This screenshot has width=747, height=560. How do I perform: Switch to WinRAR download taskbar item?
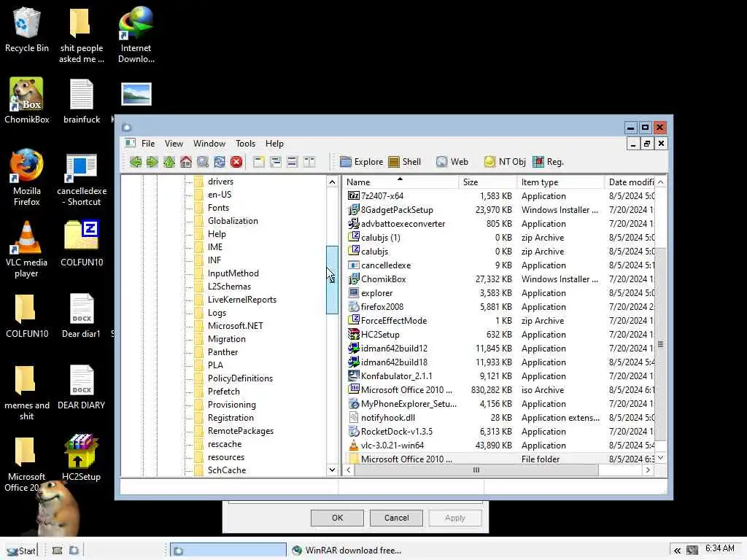tap(347, 551)
